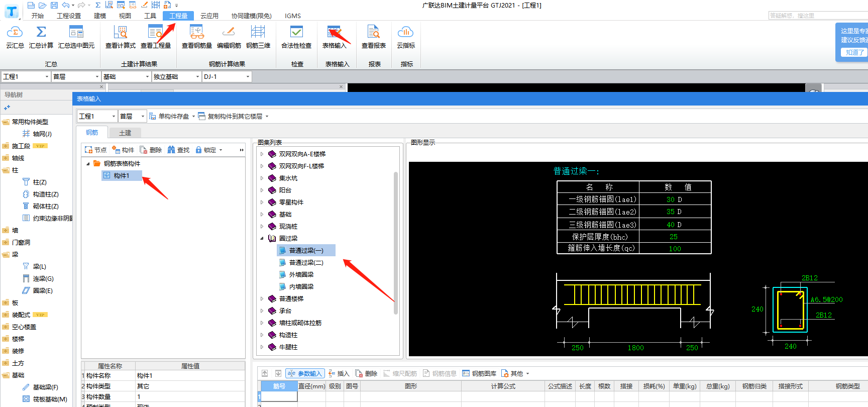
Task: Click 编辑钢筋 icon
Action: (229, 33)
